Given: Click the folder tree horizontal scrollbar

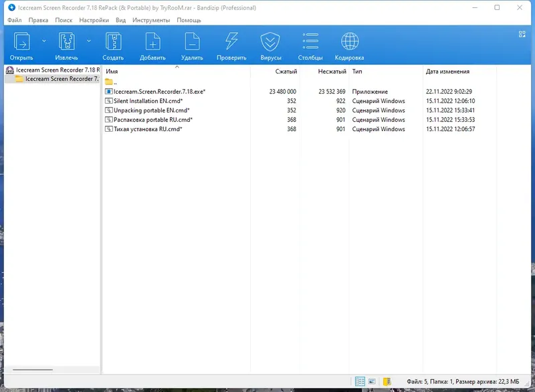Looking at the screenshot, I should tap(33, 369).
